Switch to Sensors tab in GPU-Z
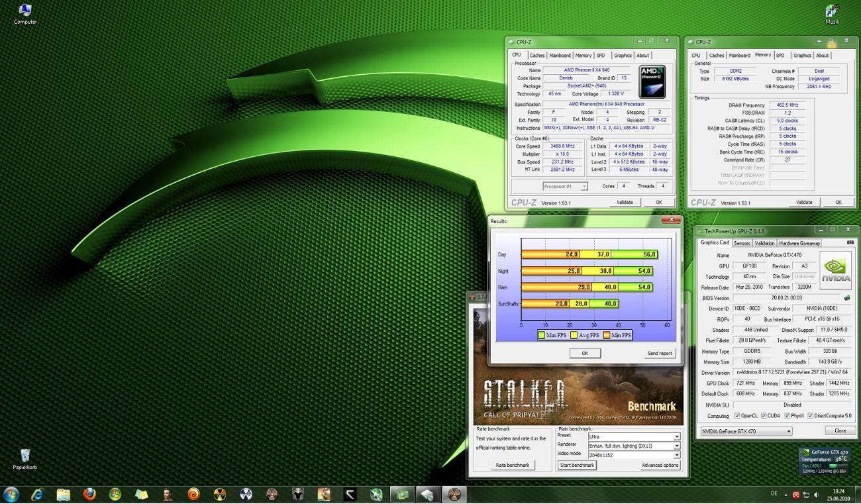 (x=742, y=243)
